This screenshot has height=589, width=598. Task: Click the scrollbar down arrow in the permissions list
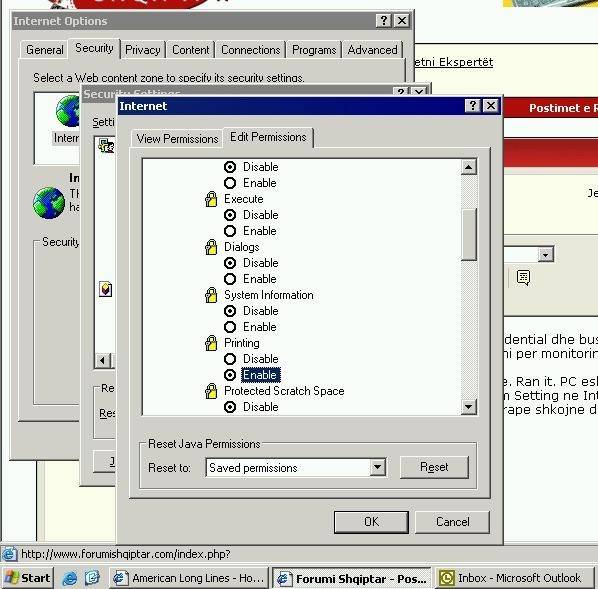coord(468,407)
